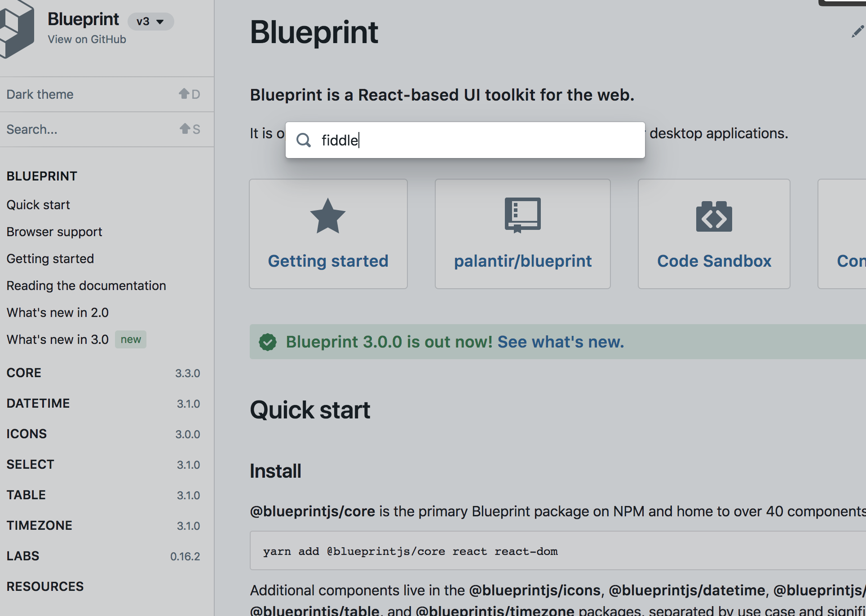866x616 pixels.
Task: Click the View on GitHub link
Action: coord(87,40)
